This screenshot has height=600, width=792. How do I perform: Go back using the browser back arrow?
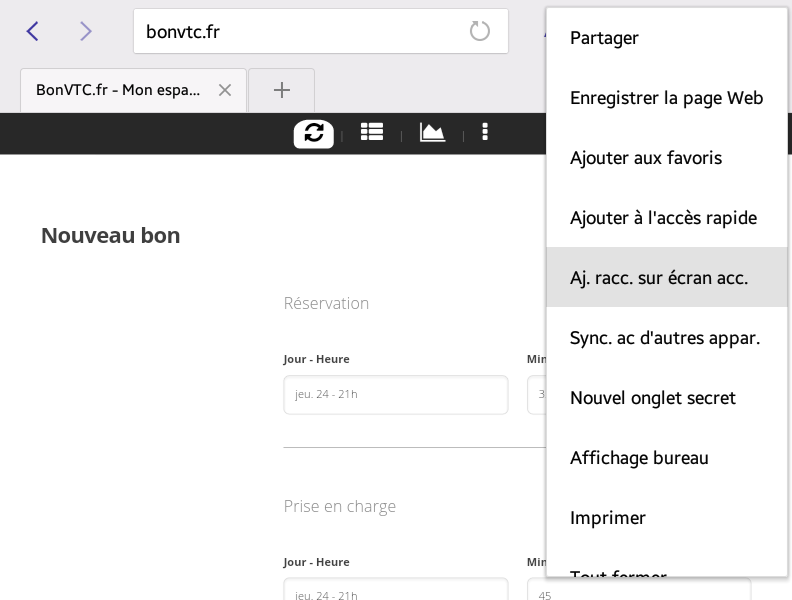(x=32, y=31)
